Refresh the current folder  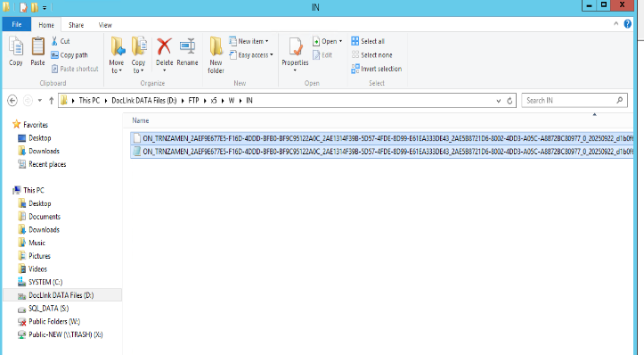509,101
